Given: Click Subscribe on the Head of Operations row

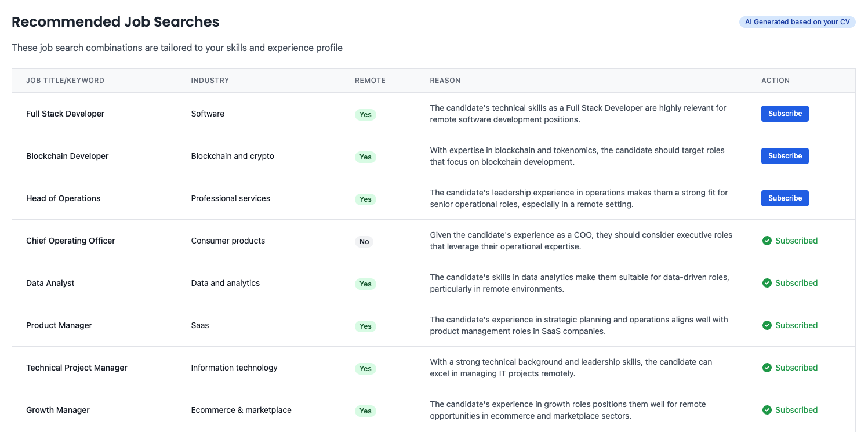Looking at the screenshot, I should (785, 198).
